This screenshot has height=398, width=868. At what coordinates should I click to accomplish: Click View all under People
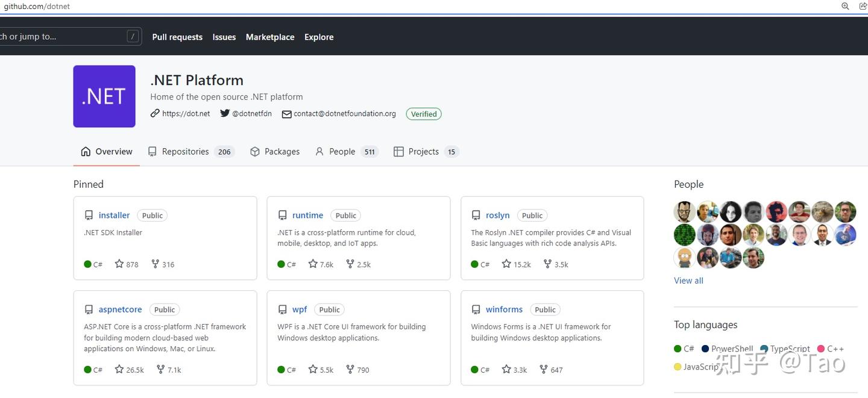[x=688, y=281]
